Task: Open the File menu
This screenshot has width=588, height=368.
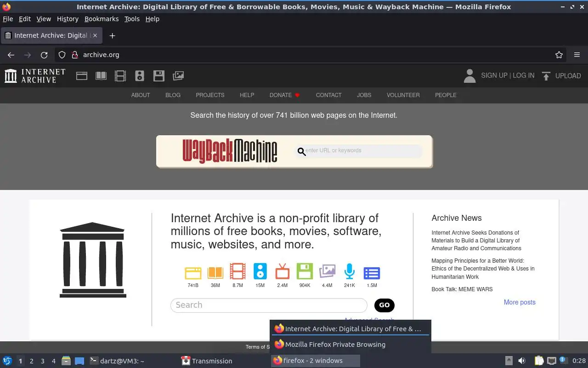Action: point(8,19)
